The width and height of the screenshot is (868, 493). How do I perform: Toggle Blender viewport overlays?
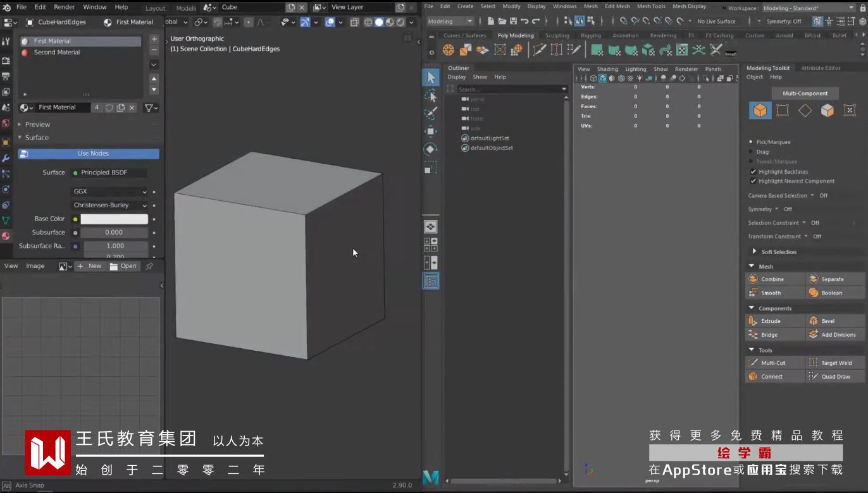pyautogui.click(x=330, y=22)
